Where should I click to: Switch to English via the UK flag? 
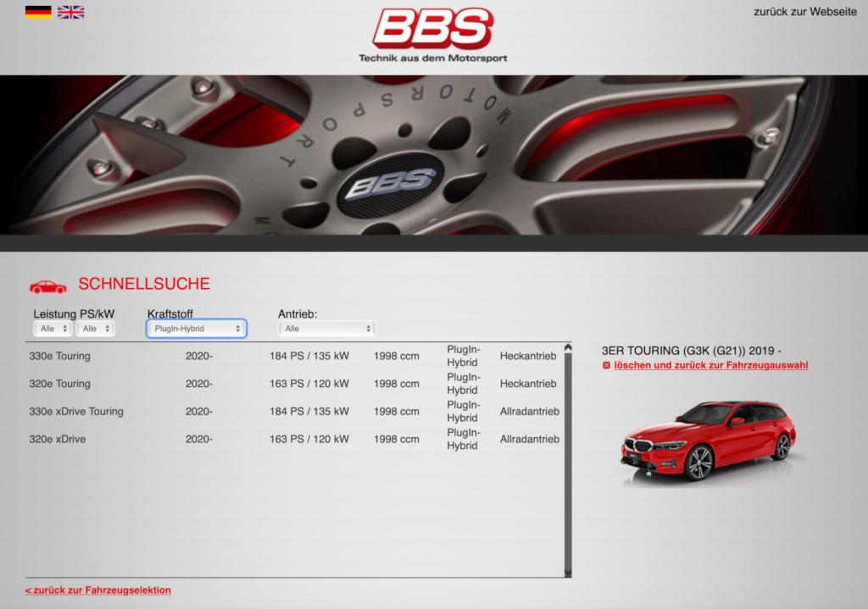tap(71, 12)
